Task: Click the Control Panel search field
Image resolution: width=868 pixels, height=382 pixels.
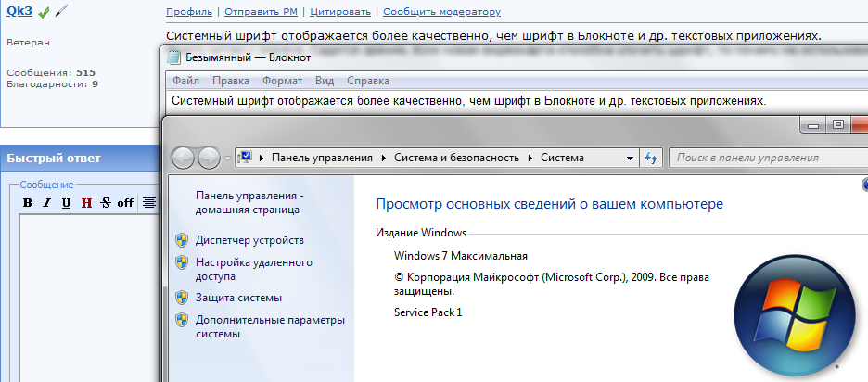Action: tap(765, 158)
